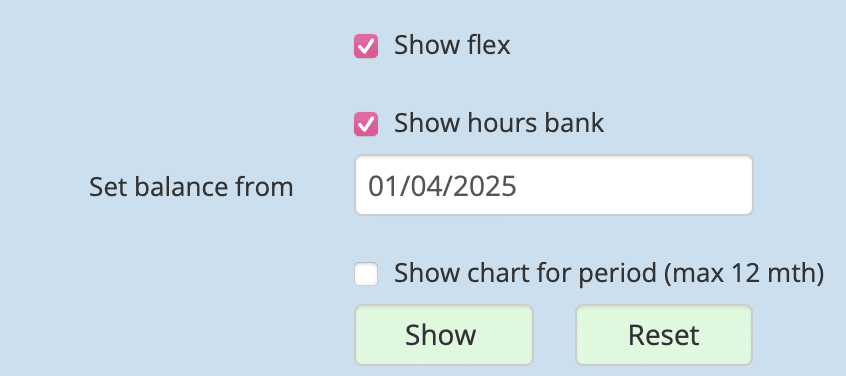Place cursor in the balance date box

coord(554,185)
